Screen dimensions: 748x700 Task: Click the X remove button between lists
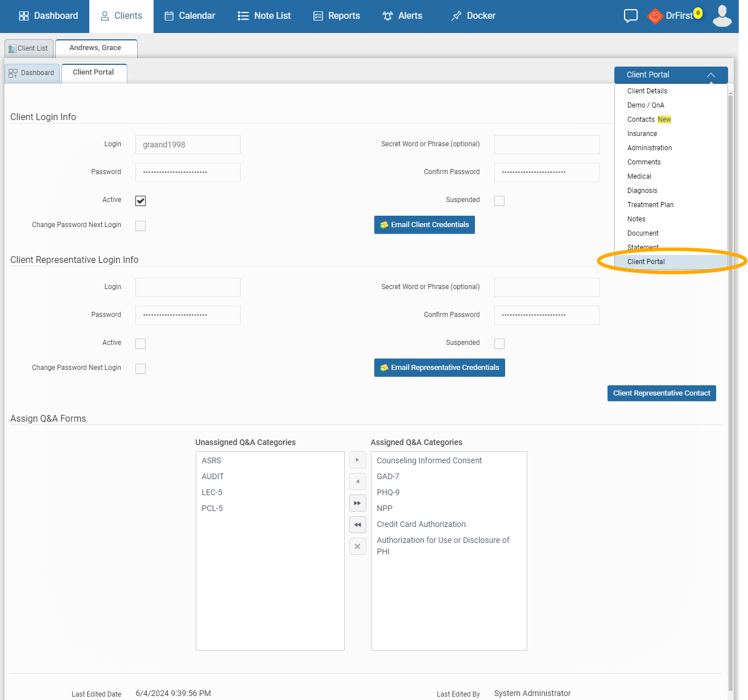(x=357, y=546)
